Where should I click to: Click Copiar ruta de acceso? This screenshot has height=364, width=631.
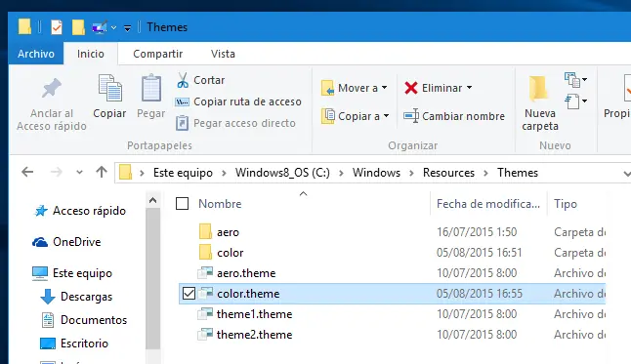coord(237,101)
